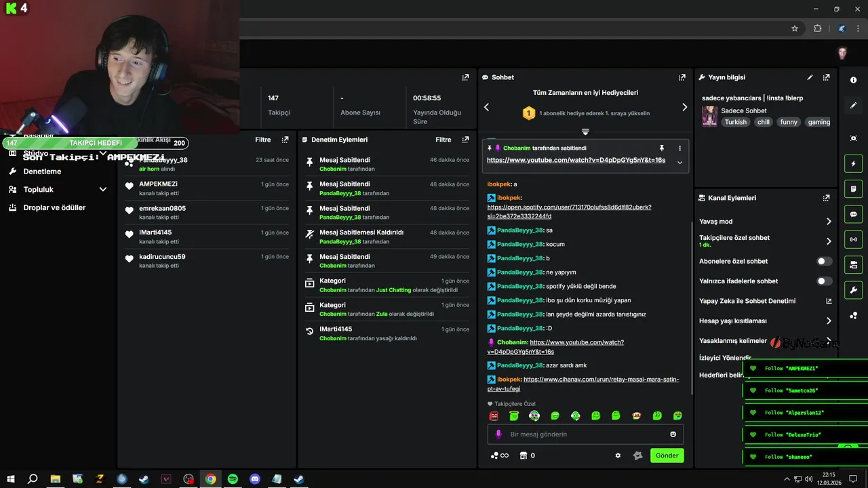This screenshot has height=488, width=868.
Task: Edit stream info with Yayın bilgisi pencil
Action: tap(810, 77)
